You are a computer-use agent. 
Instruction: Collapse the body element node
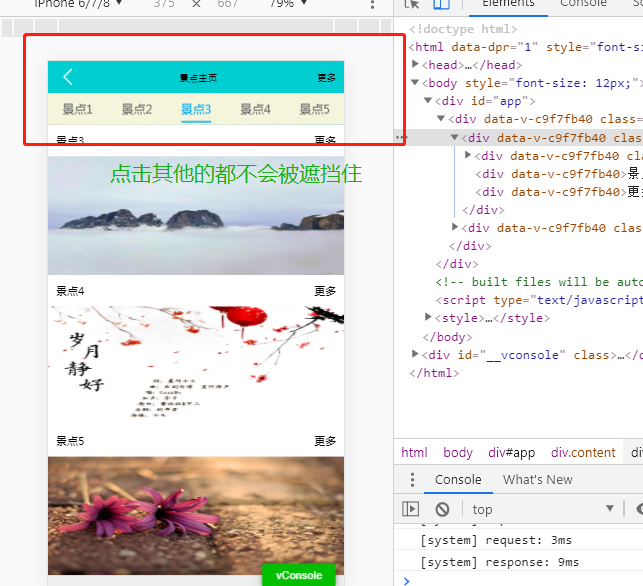[415, 82]
